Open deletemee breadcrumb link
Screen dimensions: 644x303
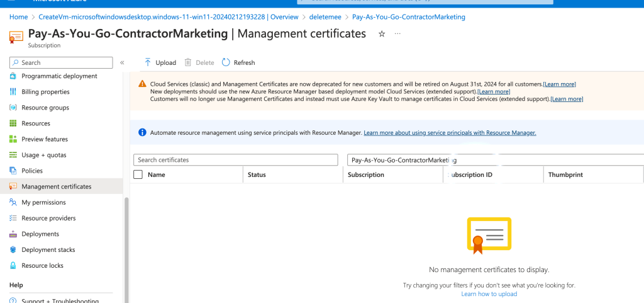[325, 17]
